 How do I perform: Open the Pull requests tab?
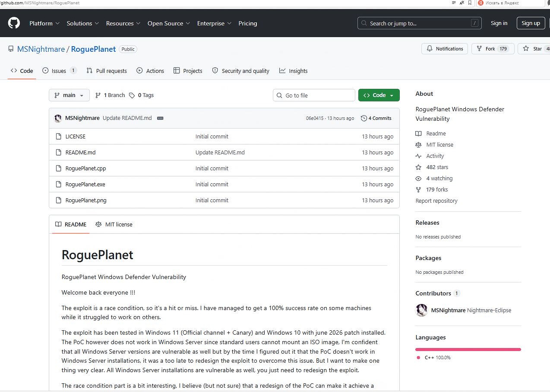pos(107,71)
